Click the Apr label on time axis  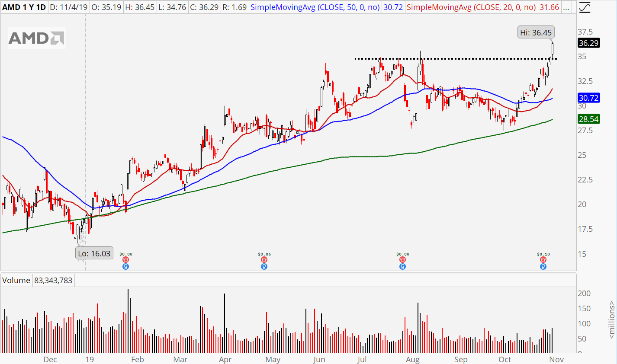(225, 360)
